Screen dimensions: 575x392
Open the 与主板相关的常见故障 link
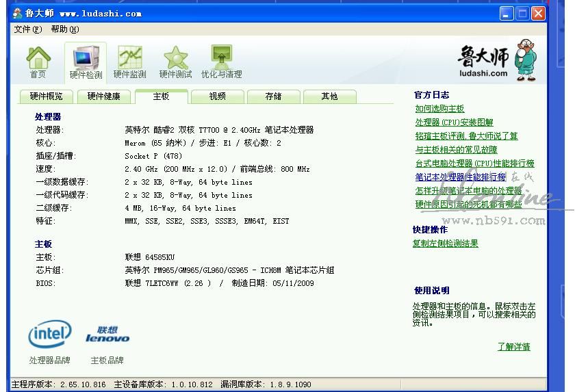pyautogui.click(x=456, y=150)
